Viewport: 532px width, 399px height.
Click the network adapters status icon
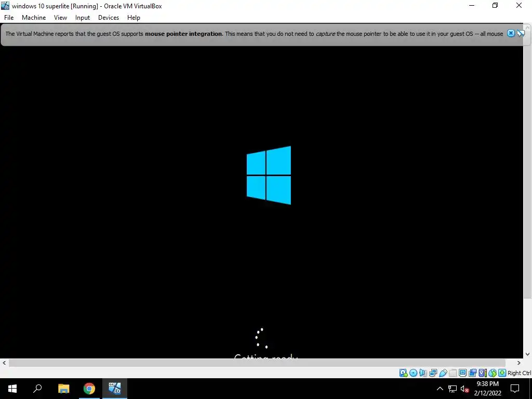(x=433, y=373)
